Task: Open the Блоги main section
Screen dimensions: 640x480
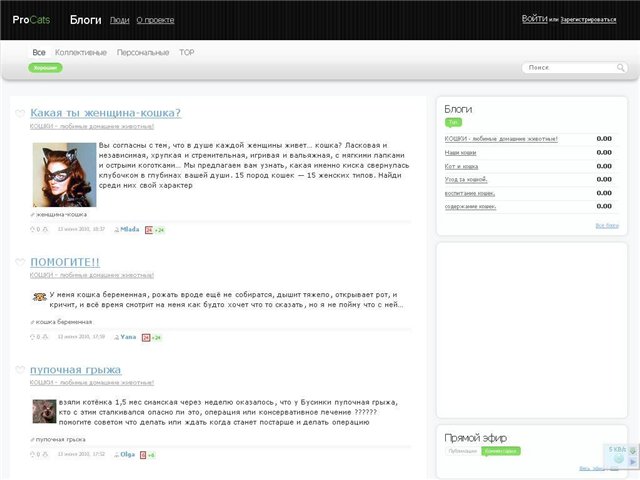Action: [x=85, y=20]
